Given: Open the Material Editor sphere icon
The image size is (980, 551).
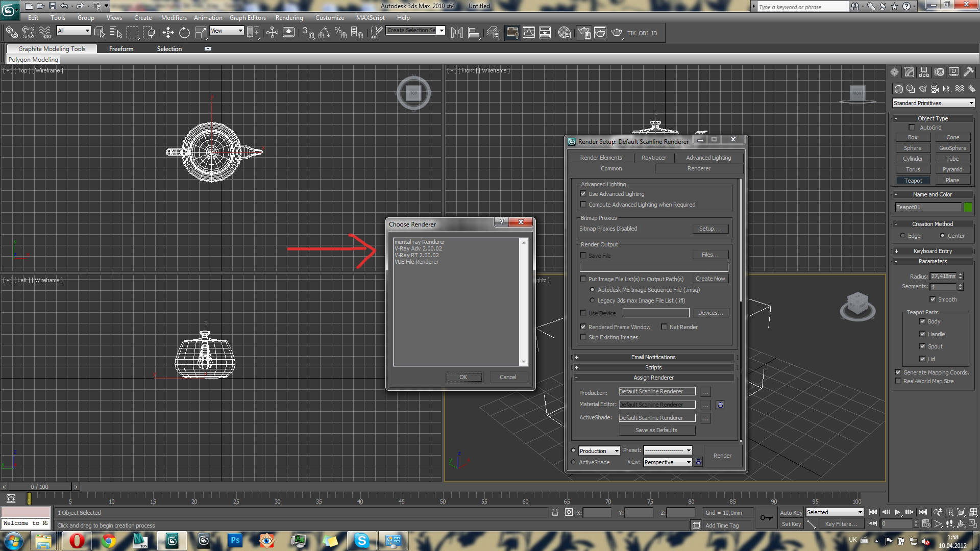Looking at the screenshot, I should tap(564, 33).
